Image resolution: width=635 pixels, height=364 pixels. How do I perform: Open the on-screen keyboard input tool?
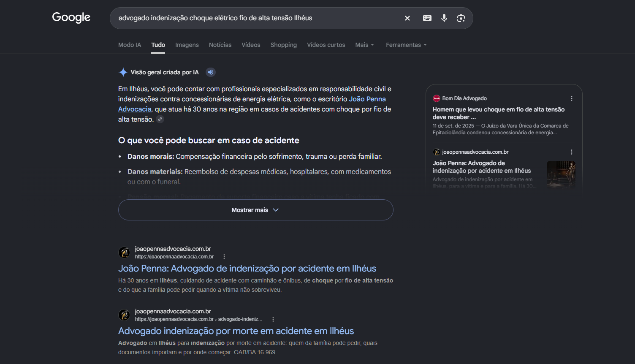427,18
